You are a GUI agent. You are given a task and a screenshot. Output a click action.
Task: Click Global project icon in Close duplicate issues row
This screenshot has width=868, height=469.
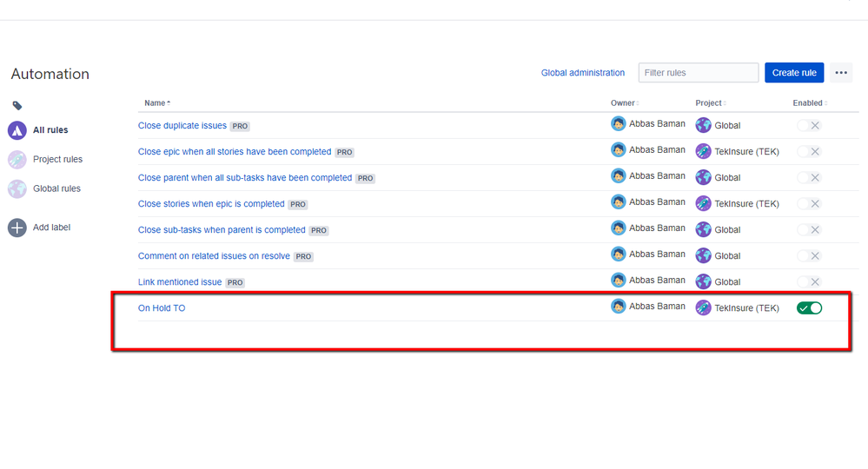pos(703,126)
